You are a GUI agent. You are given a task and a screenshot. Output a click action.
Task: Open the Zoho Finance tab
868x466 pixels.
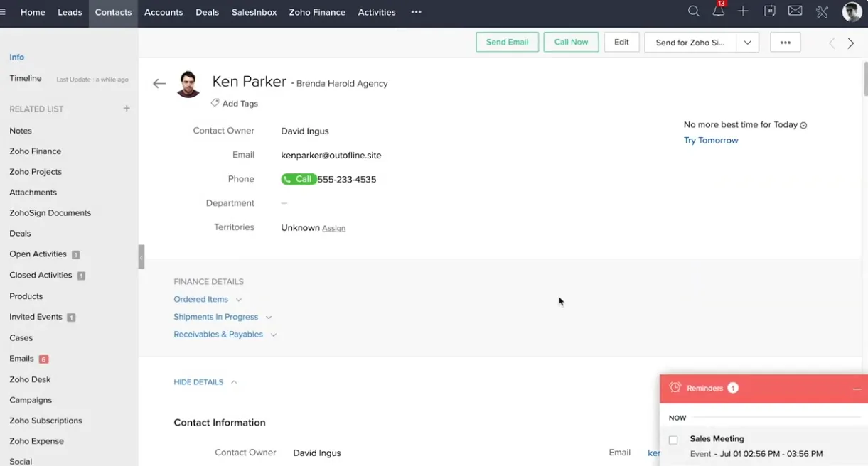click(x=317, y=12)
